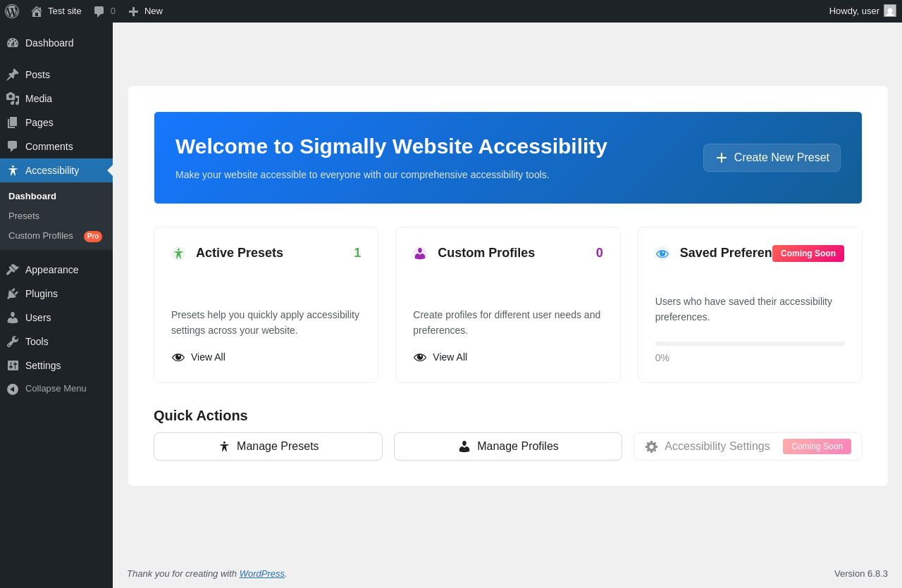Image resolution: width=902 pixels, height=588 pixels.
Task: Click the Active Presets accessibility icon
Action: tap(178, 254)
